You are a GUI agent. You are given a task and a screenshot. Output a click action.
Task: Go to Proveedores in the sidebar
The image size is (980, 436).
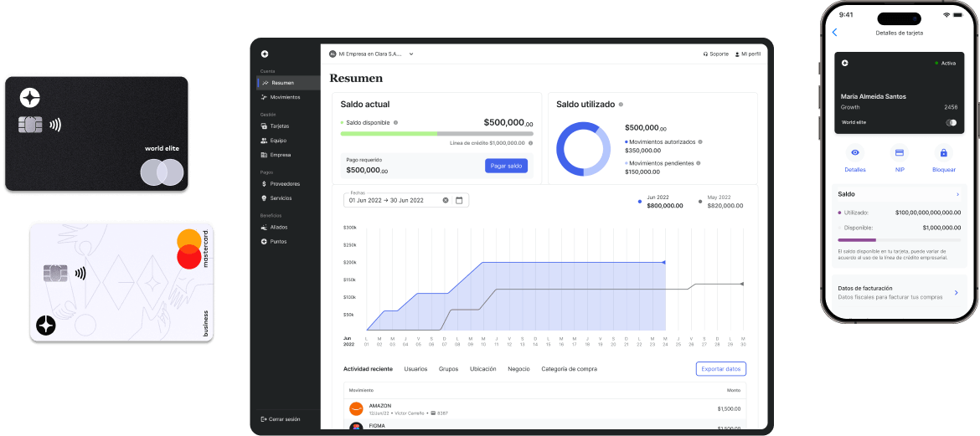[x=285, y=183]
